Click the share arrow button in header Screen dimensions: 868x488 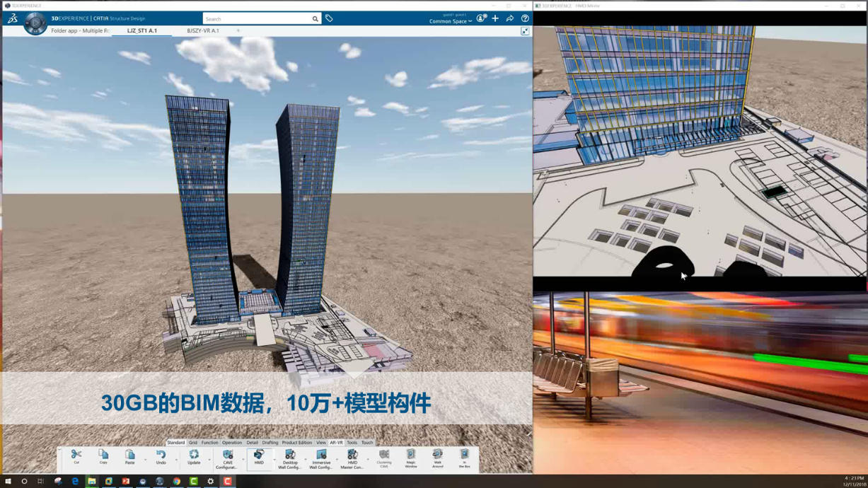pyautogui.click(x=510, y=18)
